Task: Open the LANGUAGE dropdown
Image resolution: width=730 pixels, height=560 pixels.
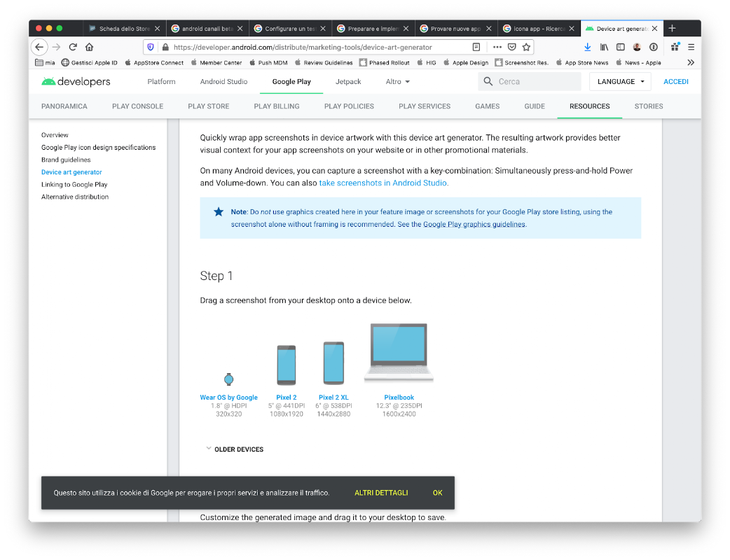Action: pyautogui.click(x=621, y=81)
